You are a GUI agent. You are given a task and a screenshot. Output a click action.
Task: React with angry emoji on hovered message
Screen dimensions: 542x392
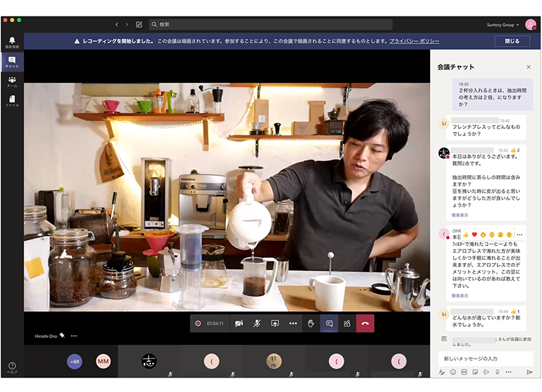tap(509, 235)
